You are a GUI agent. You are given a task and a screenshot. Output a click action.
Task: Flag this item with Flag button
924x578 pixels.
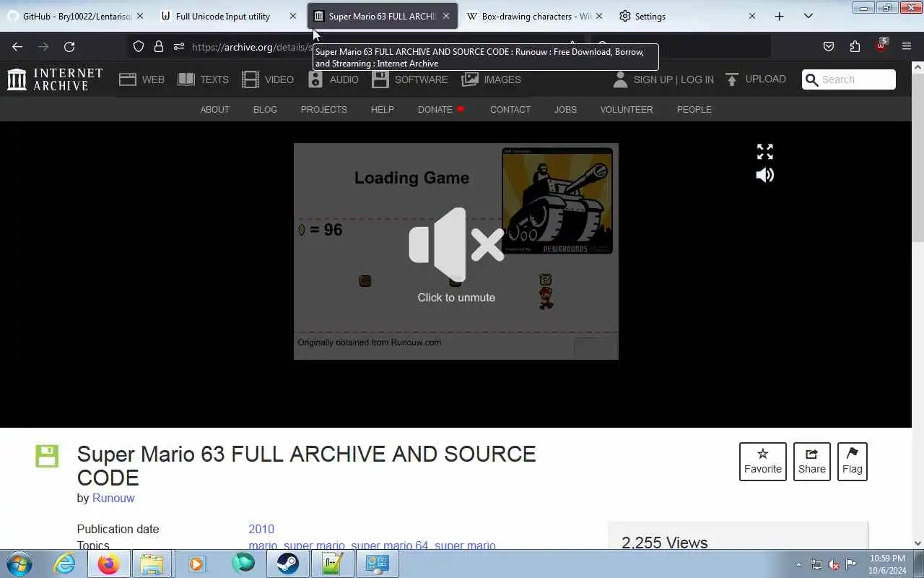point(853,462)
